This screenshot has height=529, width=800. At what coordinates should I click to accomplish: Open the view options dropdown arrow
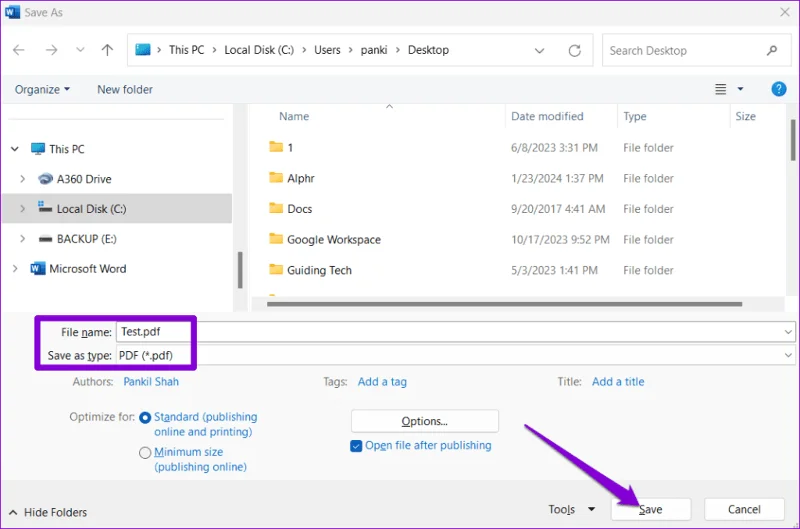[740, 89]
